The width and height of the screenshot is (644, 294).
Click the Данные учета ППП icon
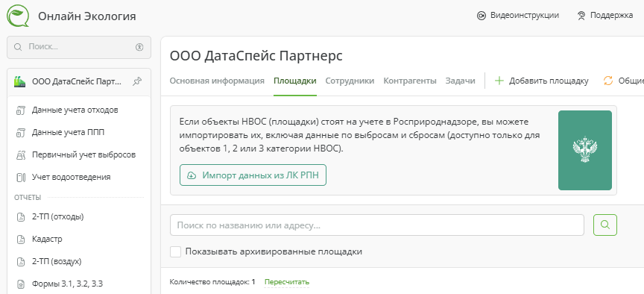click(x=21, y=132)
